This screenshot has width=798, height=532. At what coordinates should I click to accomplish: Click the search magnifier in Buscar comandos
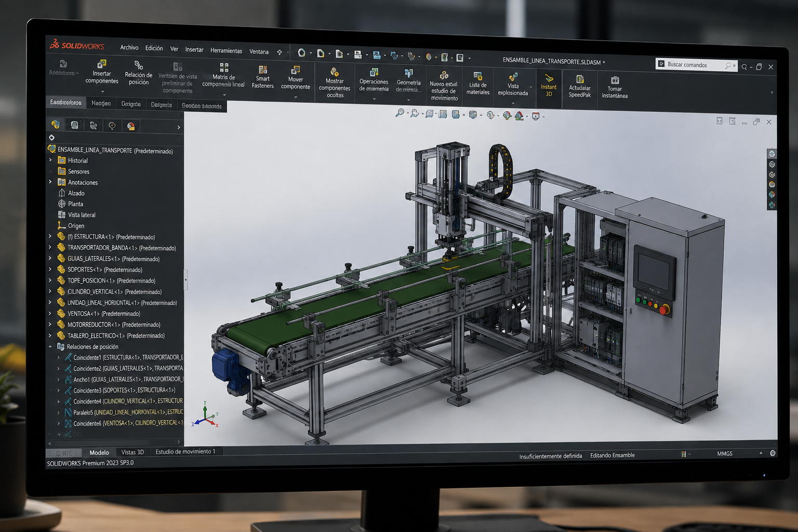(728, 66)
